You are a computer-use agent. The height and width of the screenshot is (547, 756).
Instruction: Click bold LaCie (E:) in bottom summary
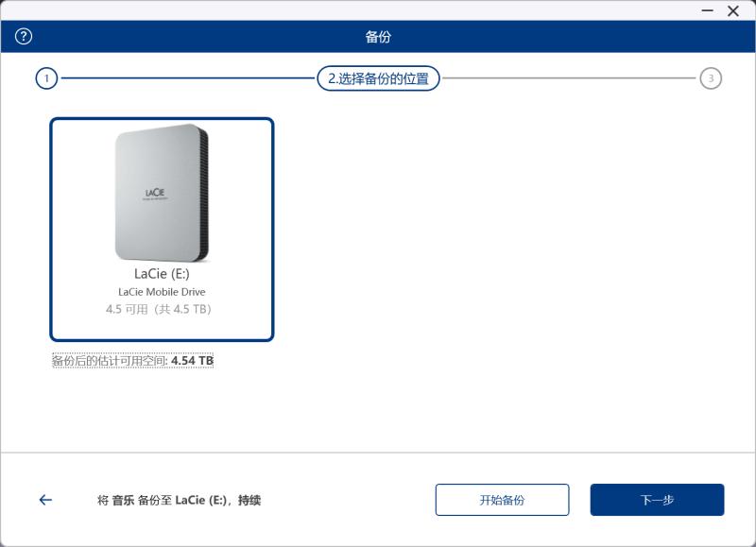(200, 501)
